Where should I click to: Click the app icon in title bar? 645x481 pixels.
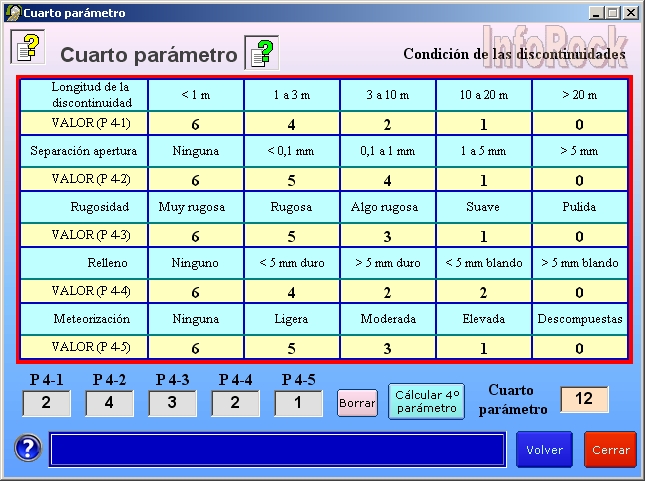(11, 13)
